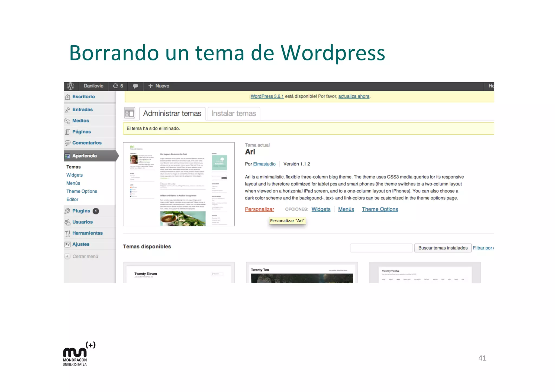
Task: Open the updates icon showing 5
Action: tap(118, 86)
